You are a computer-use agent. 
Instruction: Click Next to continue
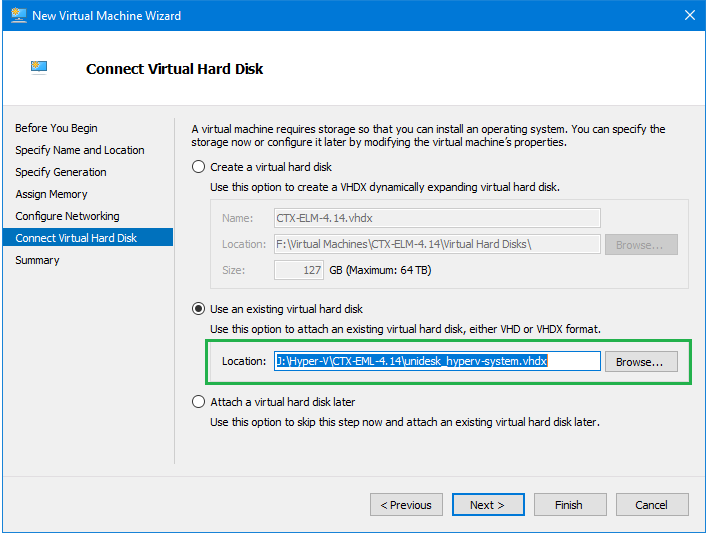(x=488, y=505)
